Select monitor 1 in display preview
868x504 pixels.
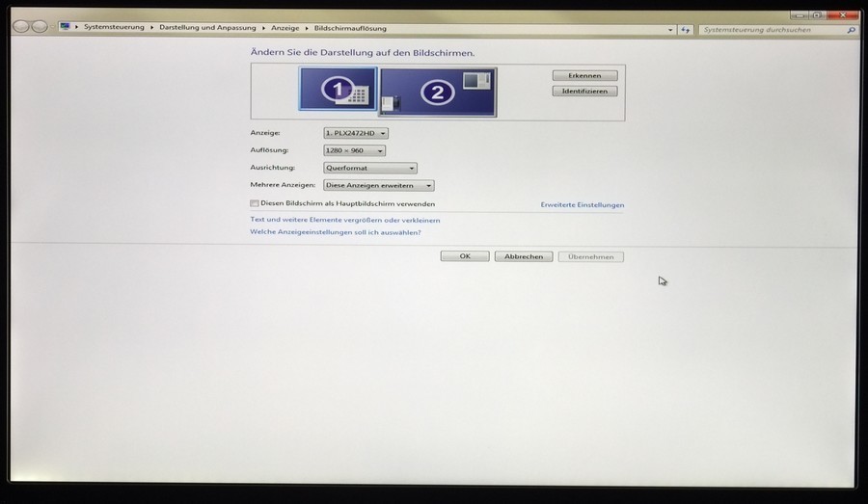[x=339, y=89]
